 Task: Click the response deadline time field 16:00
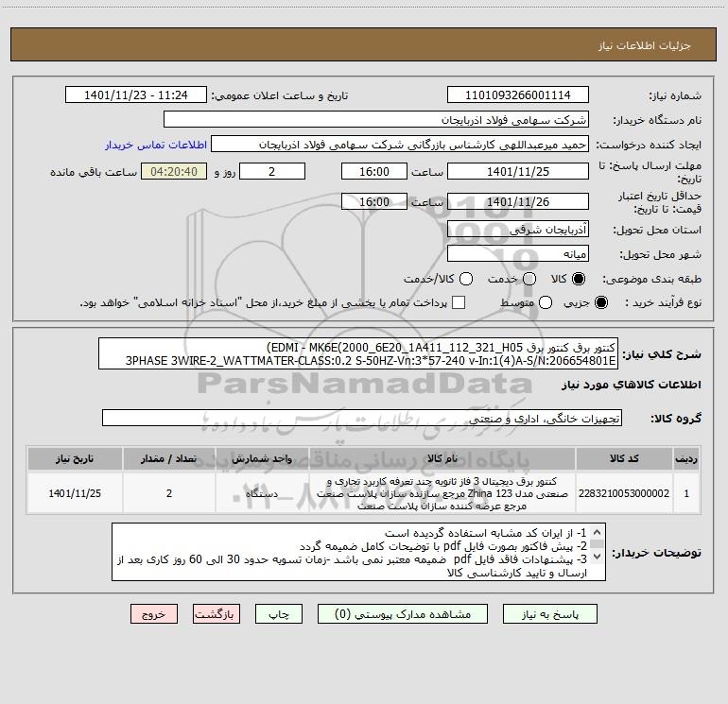click(x=374, y=171)
